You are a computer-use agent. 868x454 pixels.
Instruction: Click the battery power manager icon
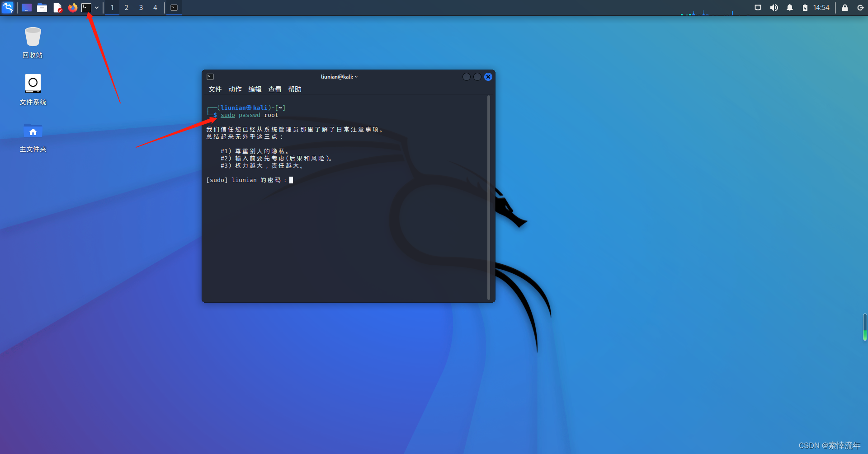[x=805, y=8]
